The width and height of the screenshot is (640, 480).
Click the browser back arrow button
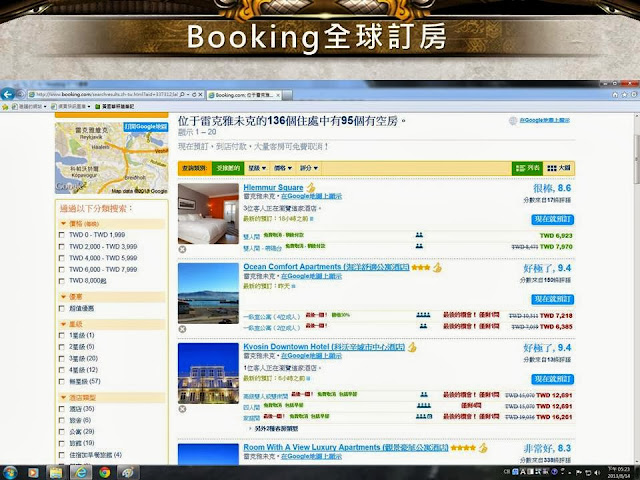(x=7, y=95)
